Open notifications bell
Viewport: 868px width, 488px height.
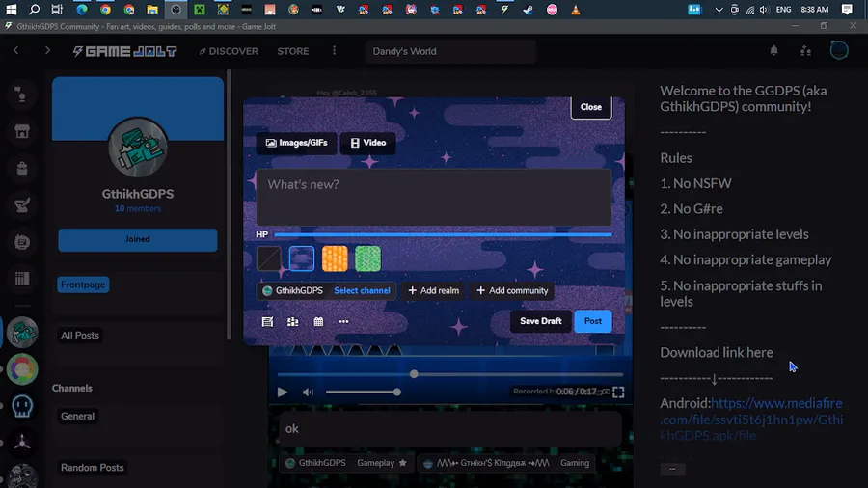pos(773,51)
